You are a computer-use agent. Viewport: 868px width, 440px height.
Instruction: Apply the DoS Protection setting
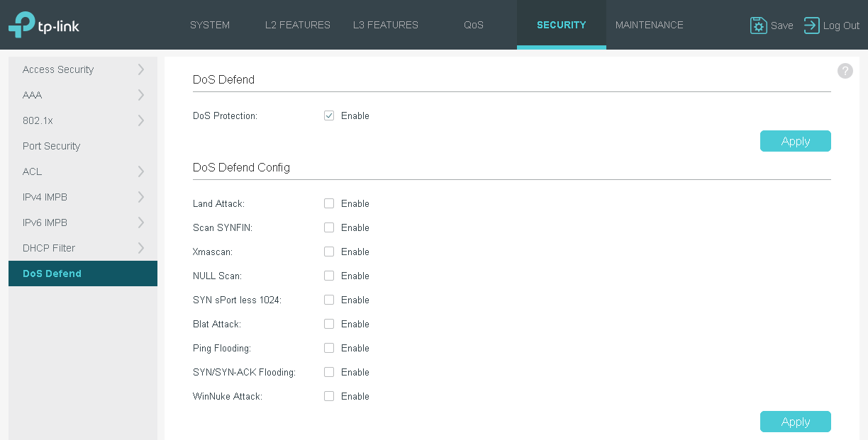795,141
